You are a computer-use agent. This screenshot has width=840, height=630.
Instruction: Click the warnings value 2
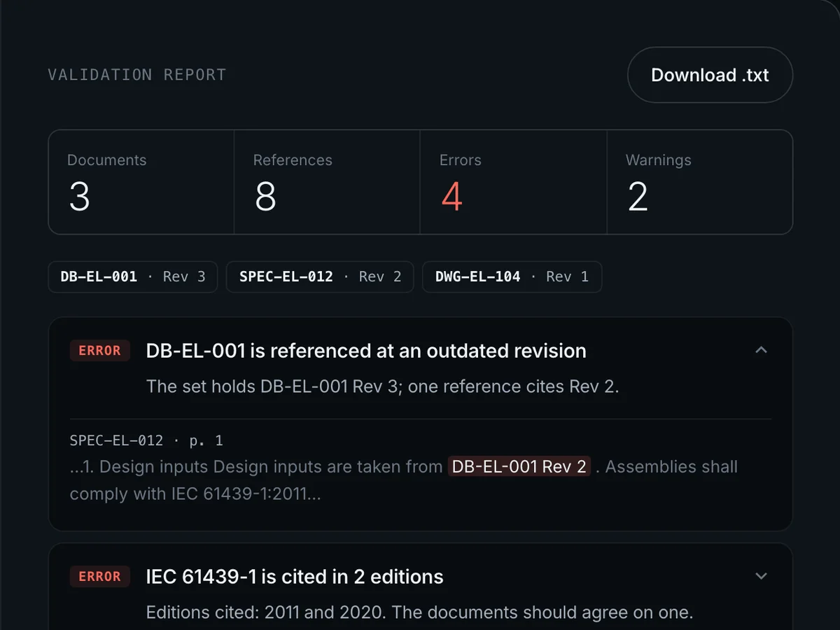[x=638, y=197]
